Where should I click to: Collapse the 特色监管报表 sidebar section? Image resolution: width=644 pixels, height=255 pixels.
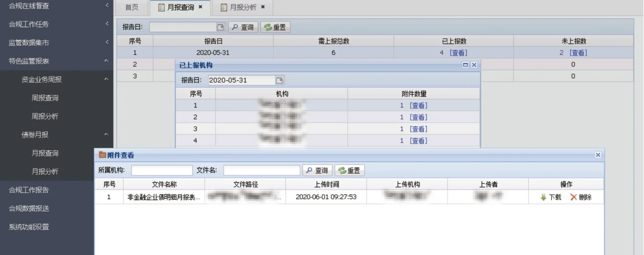coord(106,61)
